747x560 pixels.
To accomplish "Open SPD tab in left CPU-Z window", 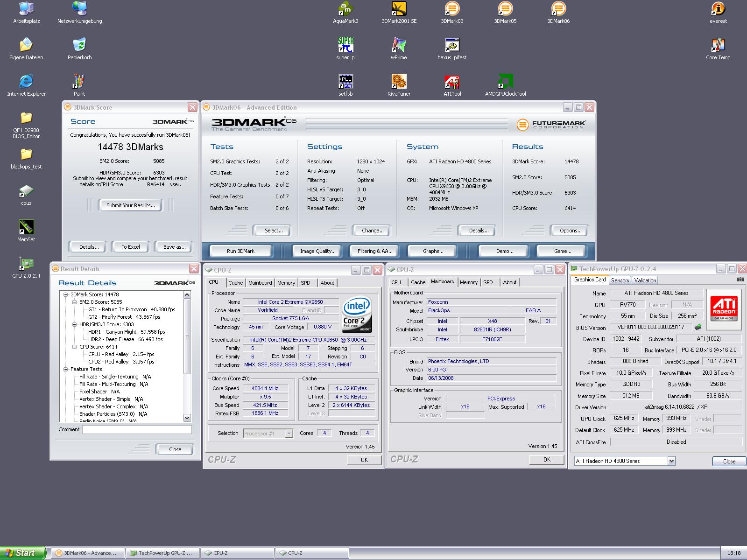I will point(305,283).
